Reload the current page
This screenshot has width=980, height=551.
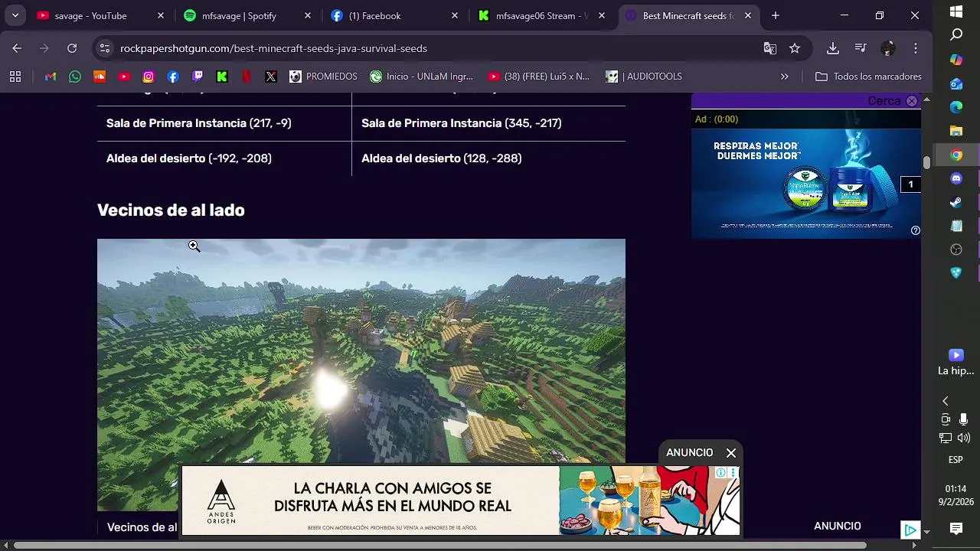coord(72,48)
